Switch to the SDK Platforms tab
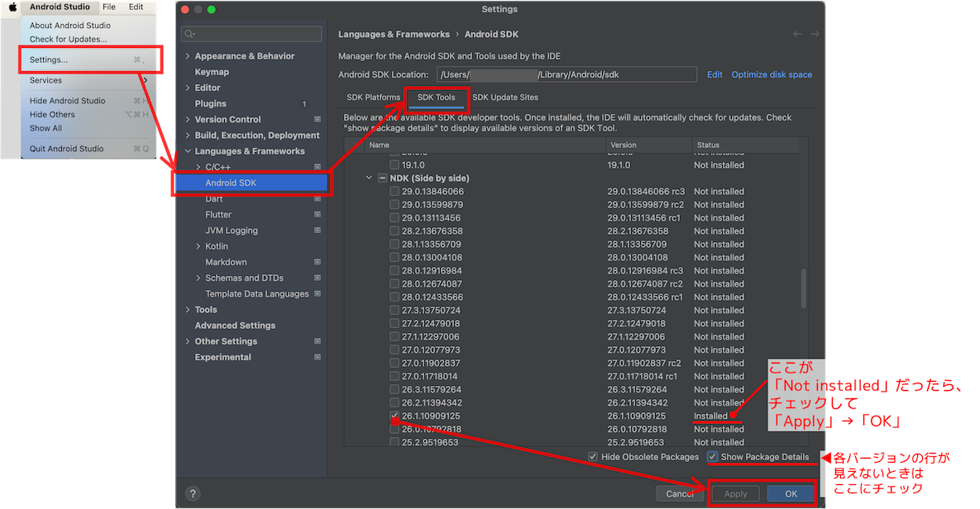Screen dimensions: 980x509 [x=373, y=98]
